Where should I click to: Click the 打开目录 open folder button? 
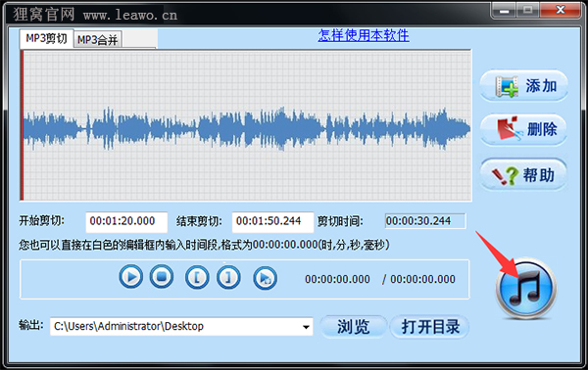click(430, 327)
